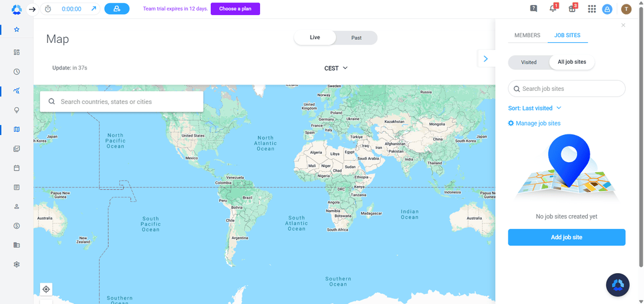
Task: Click New Zealand label on the map
Action: [83, 240]
